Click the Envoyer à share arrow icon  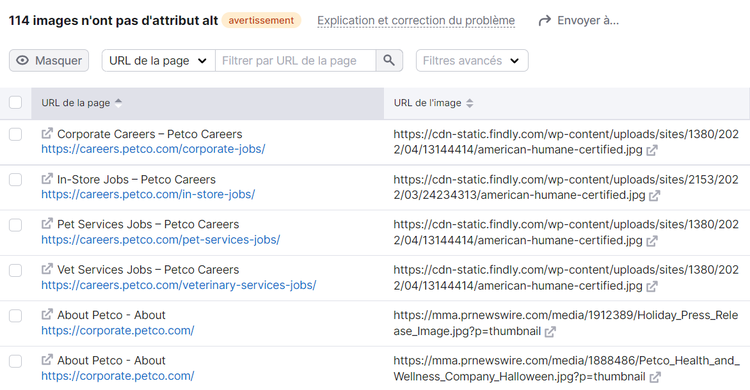pos(545,21)
